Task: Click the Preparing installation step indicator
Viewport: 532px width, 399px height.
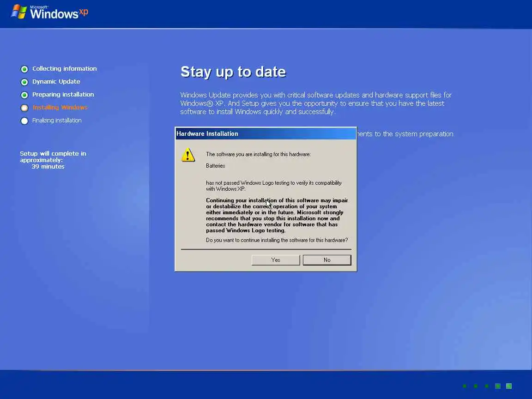Action: [24, 95]
